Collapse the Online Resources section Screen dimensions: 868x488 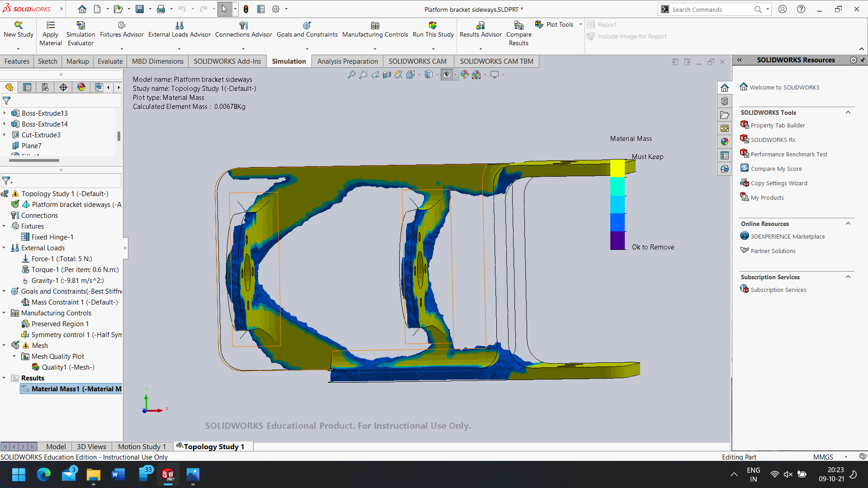[x=848, y=224]
